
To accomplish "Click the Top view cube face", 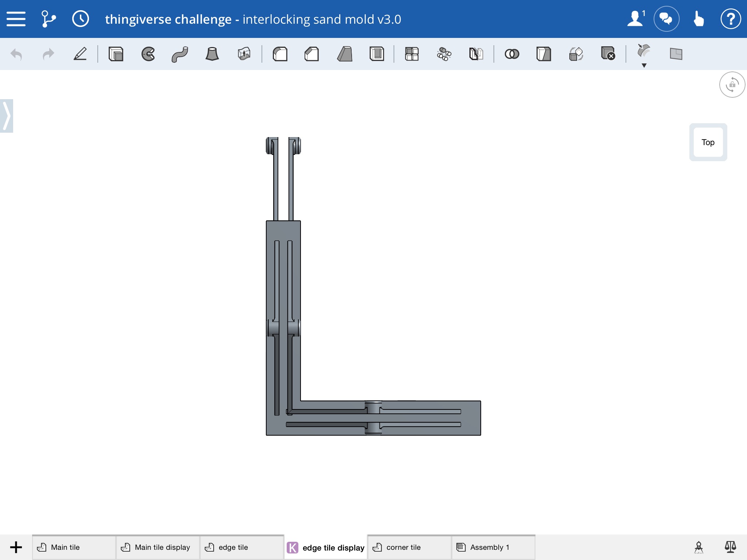I will point(708,142).
